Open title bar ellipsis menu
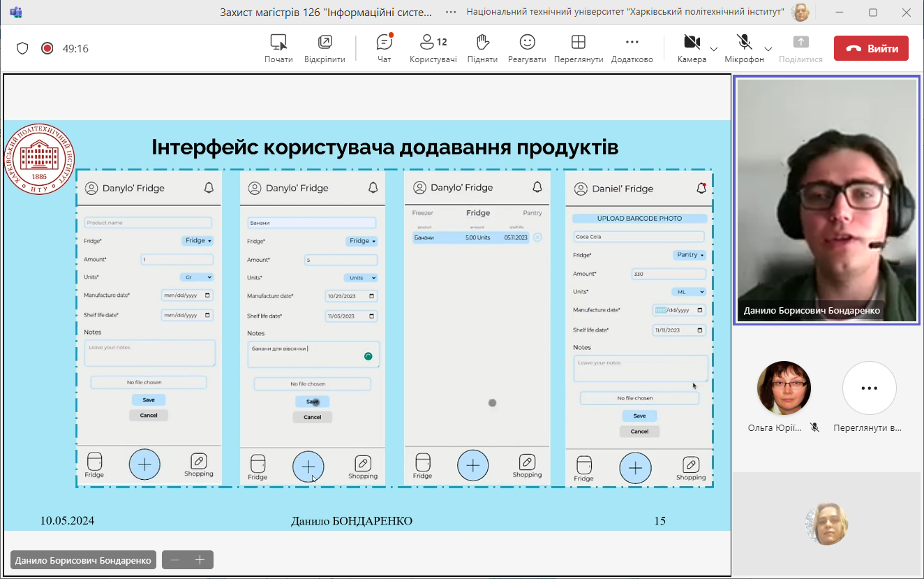The image size is (924, 579). (x=451, y=12)
